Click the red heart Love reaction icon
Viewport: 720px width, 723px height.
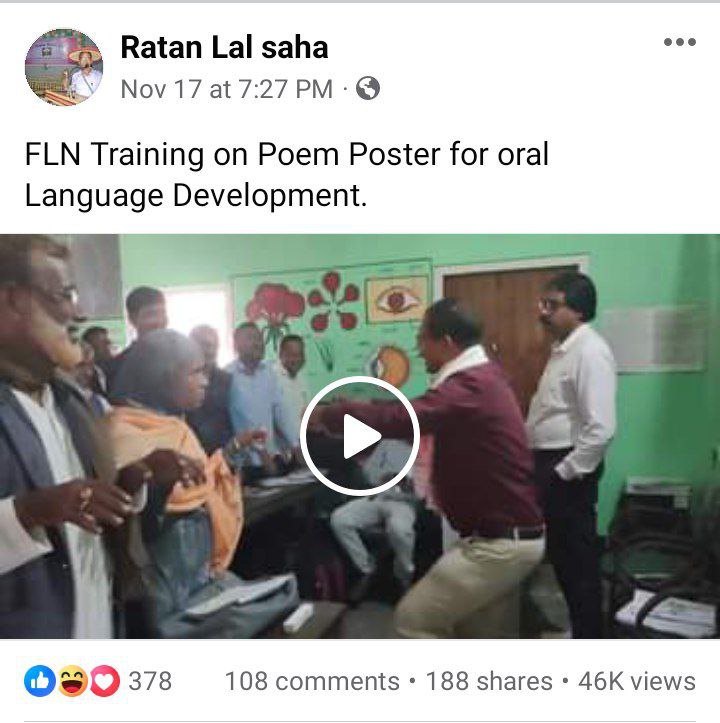pyautogui.click(x=105, y=681)
